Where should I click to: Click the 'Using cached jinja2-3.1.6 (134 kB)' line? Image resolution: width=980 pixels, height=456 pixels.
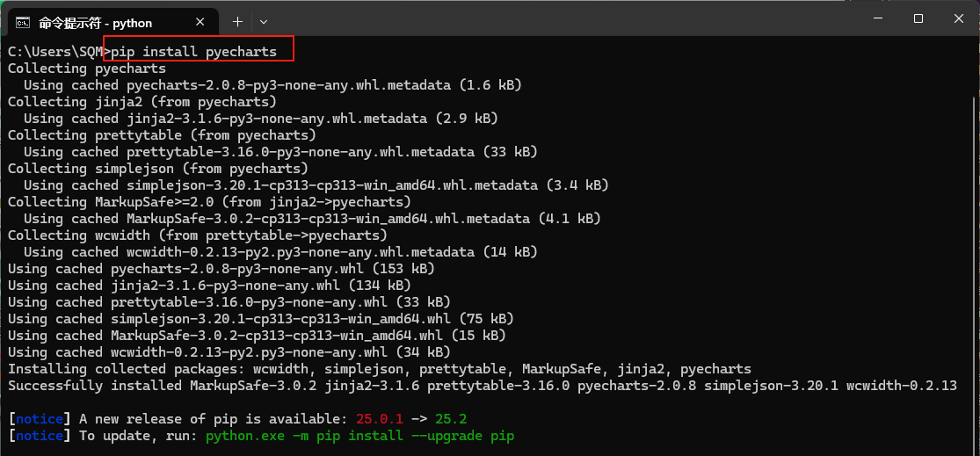pos(209,286)
